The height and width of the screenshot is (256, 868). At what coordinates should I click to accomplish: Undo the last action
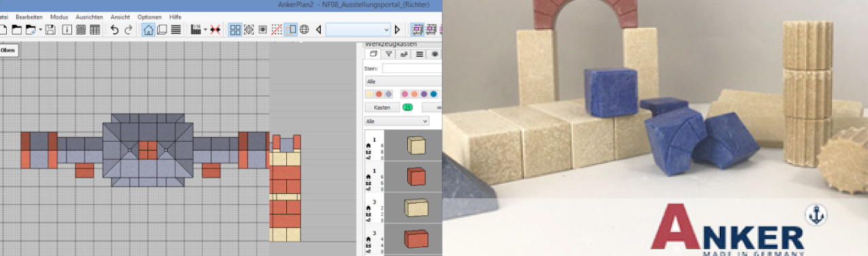click(114, 30)
